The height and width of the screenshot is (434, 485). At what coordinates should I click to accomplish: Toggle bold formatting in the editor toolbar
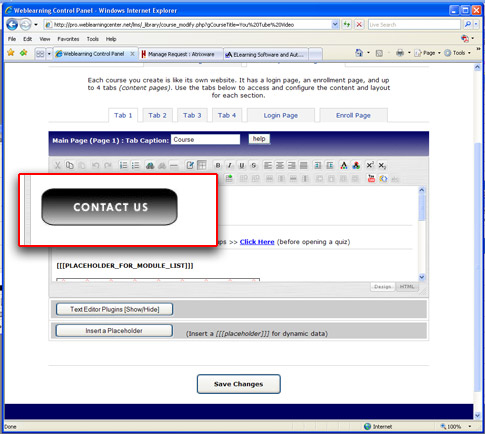(218, 165)
